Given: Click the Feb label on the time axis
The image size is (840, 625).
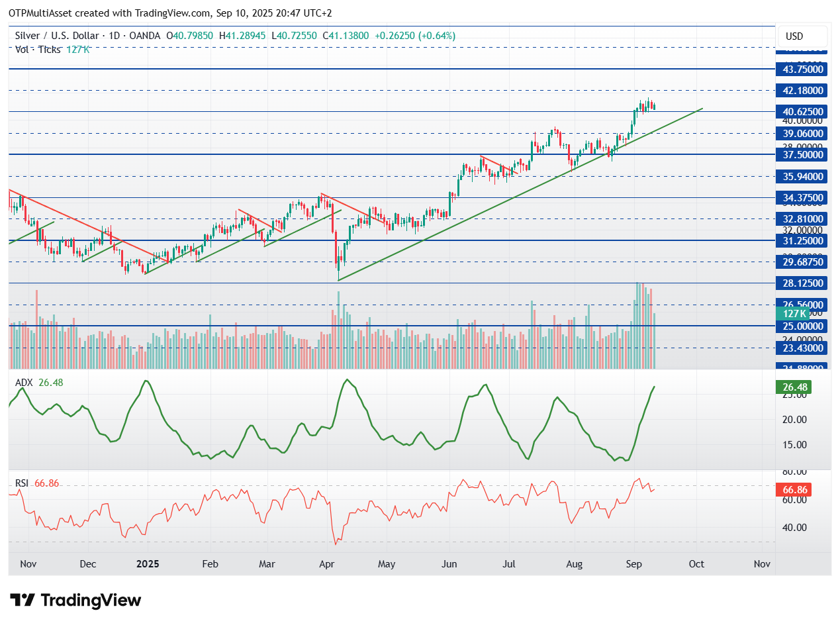Looking at the screenshot, I should coord(209,564).
